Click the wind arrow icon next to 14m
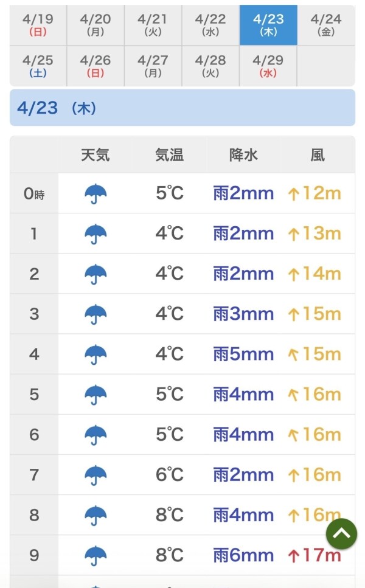 point(294,275)
